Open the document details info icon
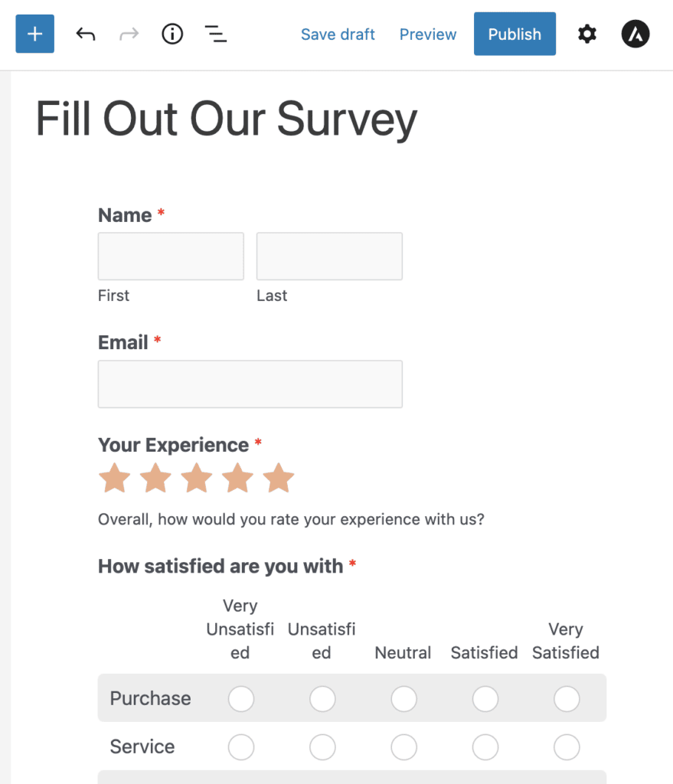This screenshot has width=673, height=784. pyautogui.click(x=172, y=34)
